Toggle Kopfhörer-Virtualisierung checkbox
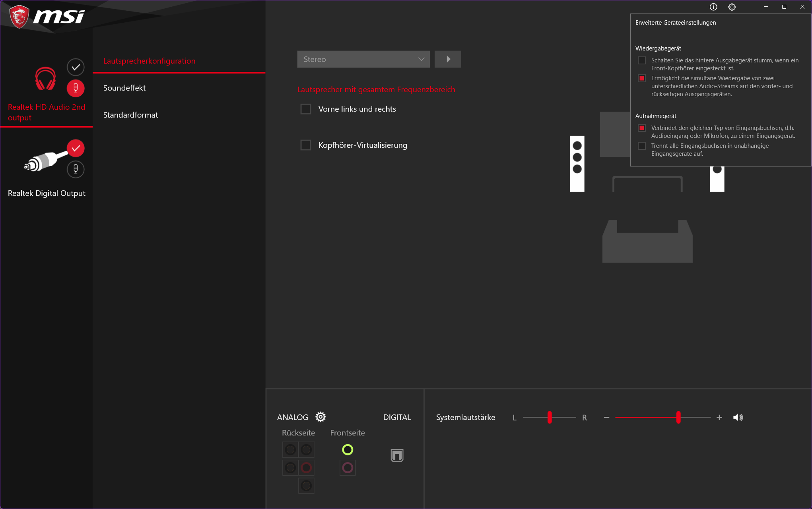This screenshot has width=812, height=509. pyautogui.click(x=306, y=145)
